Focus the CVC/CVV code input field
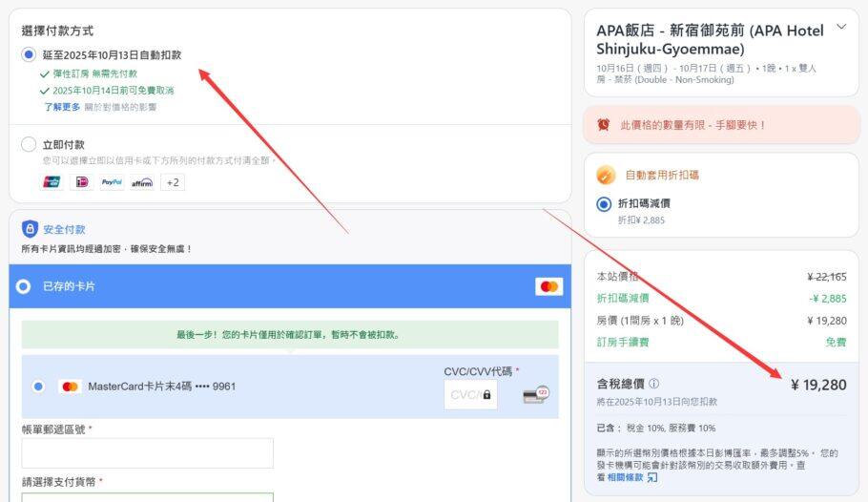Image resolution: width=868 pixels, height=502 pixels. coord(470,394)
